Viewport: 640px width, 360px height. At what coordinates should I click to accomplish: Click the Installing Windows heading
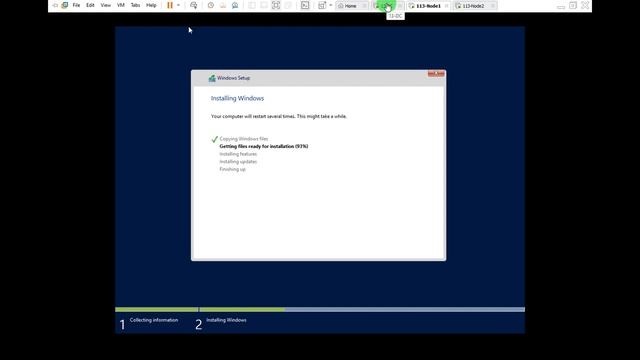coord(237,98)
